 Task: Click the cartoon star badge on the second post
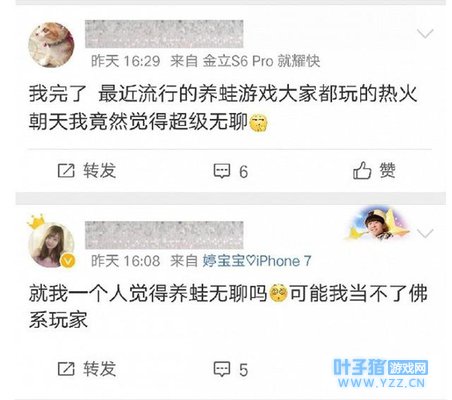(x=377, y=223)
